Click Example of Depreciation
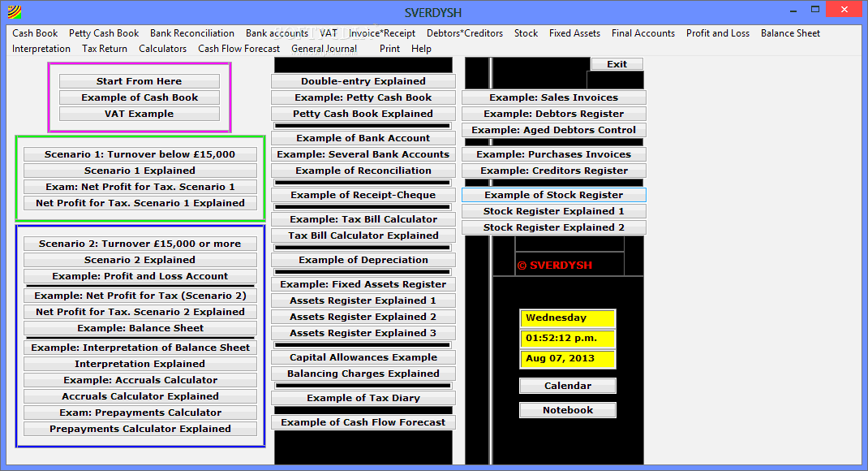This screenshot has height=471, width=868. click(363, 260)
